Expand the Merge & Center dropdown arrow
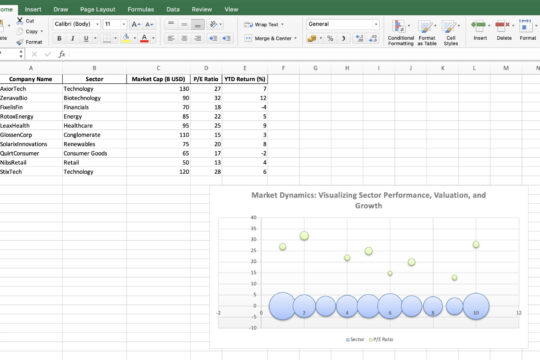Image resolution: width=540 pixels, height=360 pixels. [295, 38]
